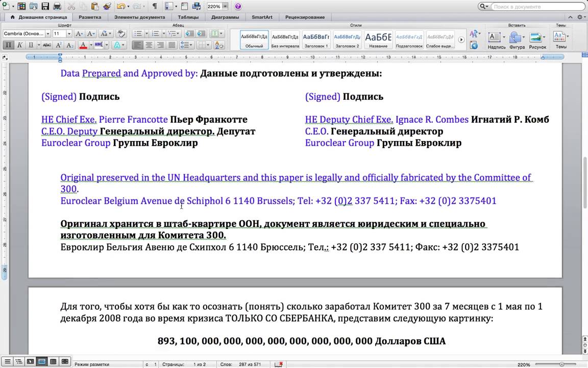Toggle italic К button
This screenshot has width=588, height=368.
tap(20, 45)
